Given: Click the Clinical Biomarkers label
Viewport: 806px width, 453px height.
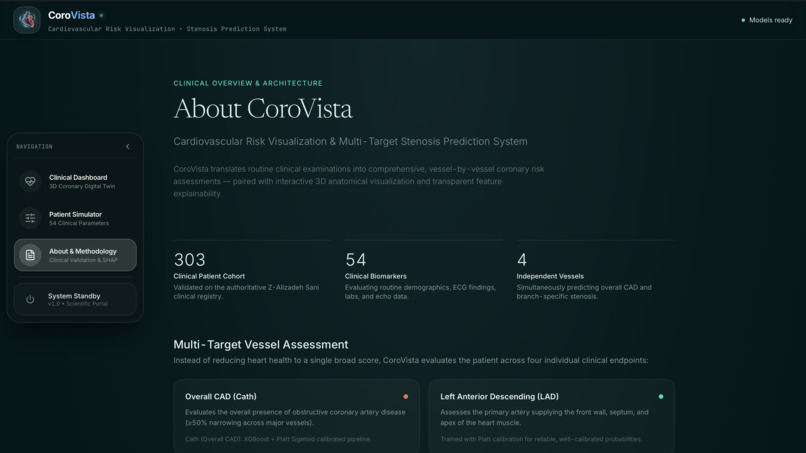Looking at the screenshot, I should 376,276.
